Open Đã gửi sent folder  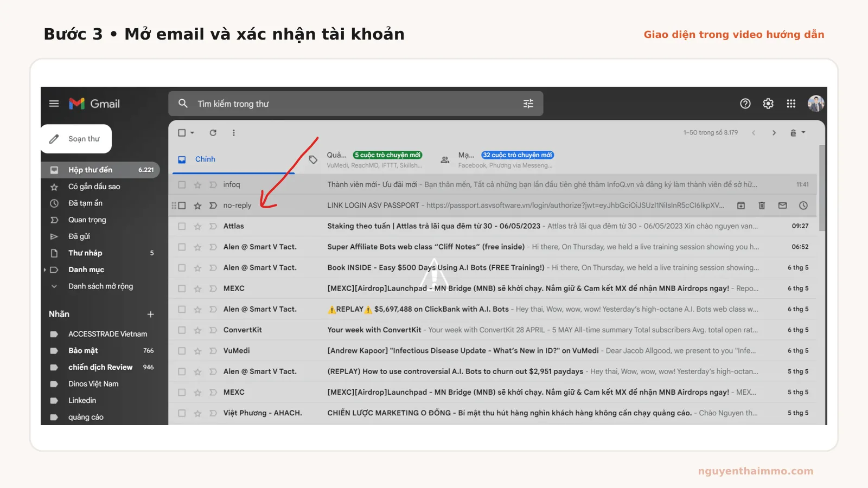coord(101,236)
